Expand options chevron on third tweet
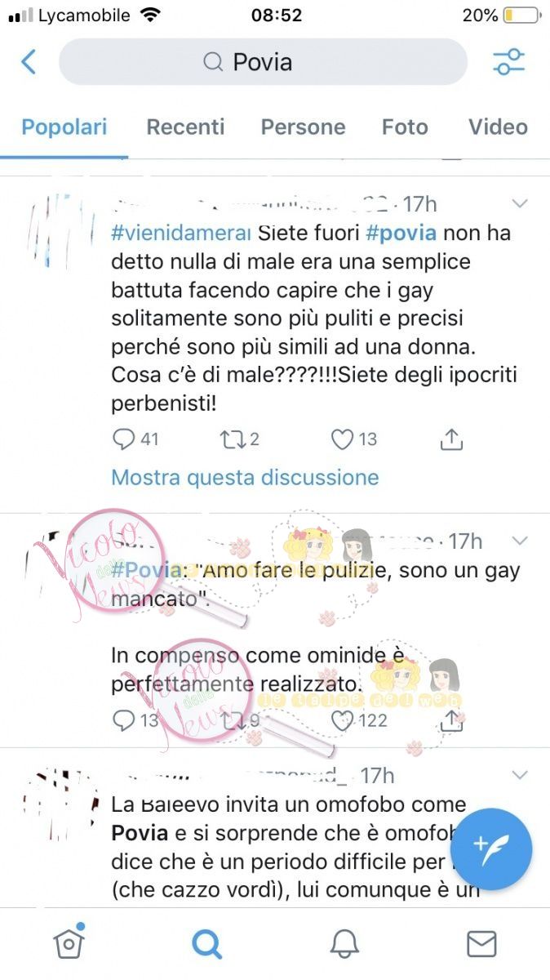Image resolution: width=550 pixels, height=980 pixels. click(x=520, y=774)
